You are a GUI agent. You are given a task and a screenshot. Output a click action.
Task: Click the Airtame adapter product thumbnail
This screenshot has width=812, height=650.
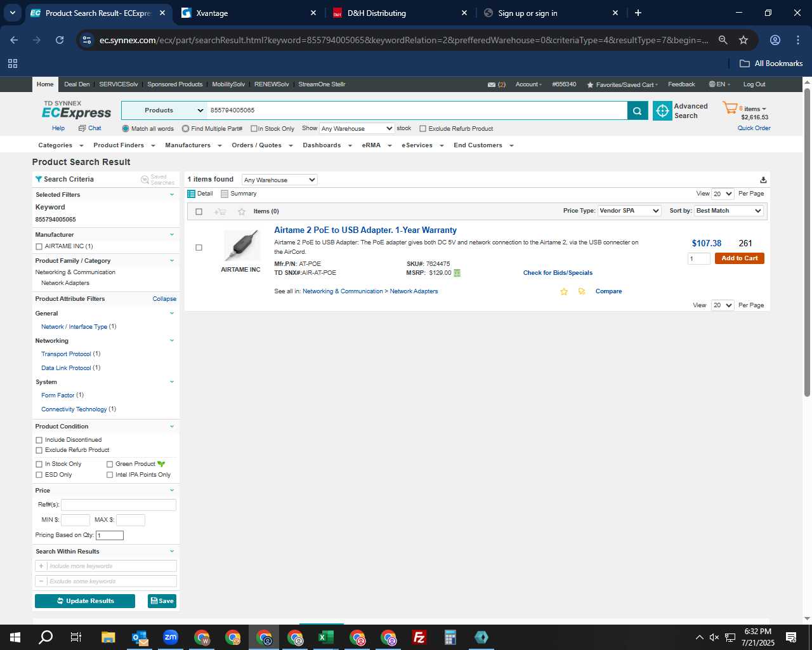(x=242, y=246)
